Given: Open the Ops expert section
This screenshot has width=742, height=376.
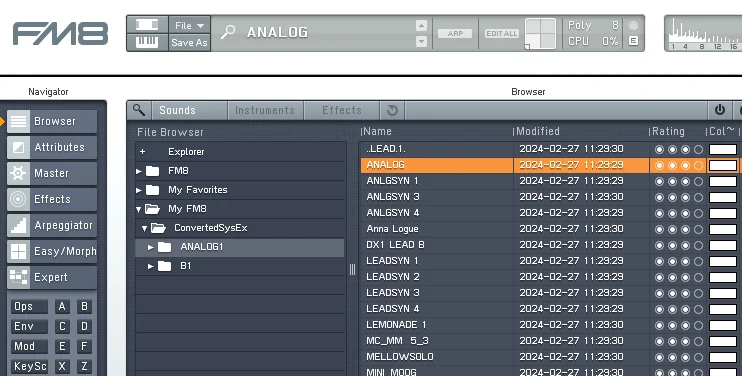Looking at the screenshot, I should [x=29, y=306].
